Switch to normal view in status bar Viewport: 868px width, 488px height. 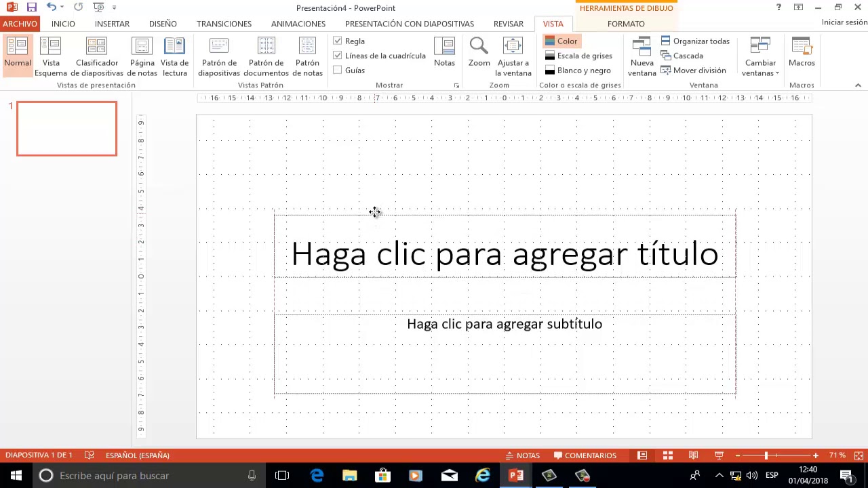642,455
